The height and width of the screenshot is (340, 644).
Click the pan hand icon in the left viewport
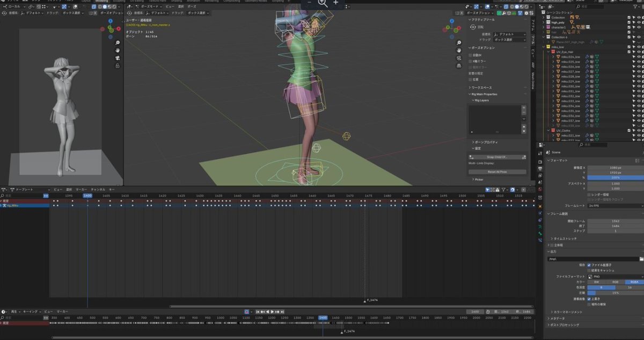coord(118,50)
